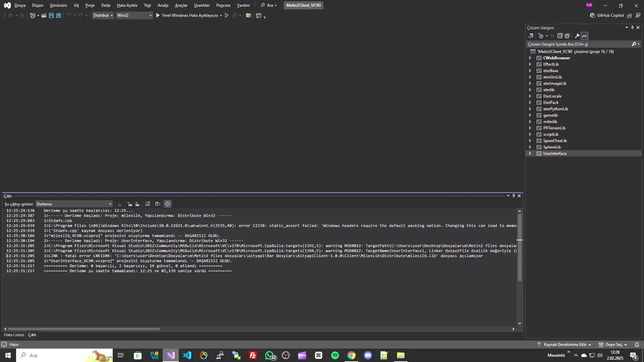Collapse all nodes in Solution Explorer
Image resolution: width=644 pixels, height=362 pixels.
559,36
